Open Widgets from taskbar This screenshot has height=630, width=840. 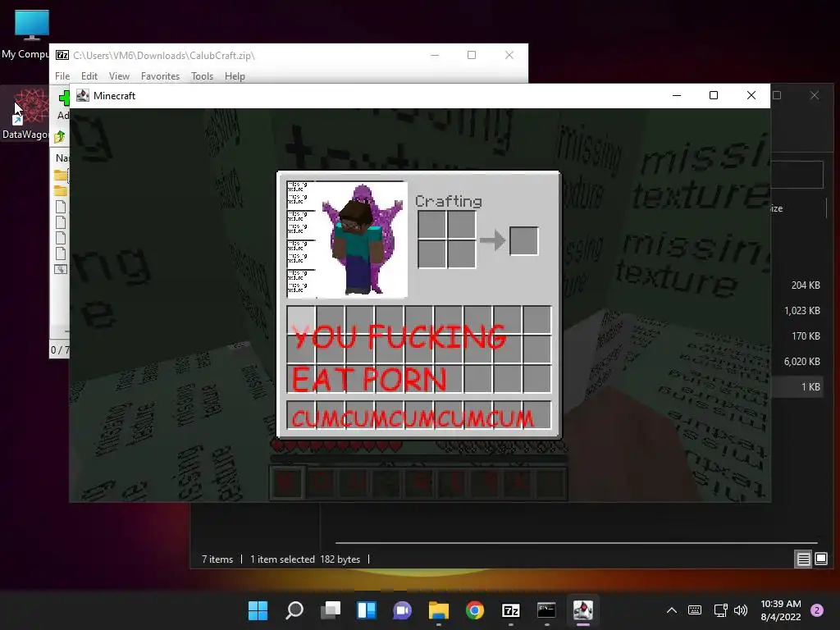[367, 610]
